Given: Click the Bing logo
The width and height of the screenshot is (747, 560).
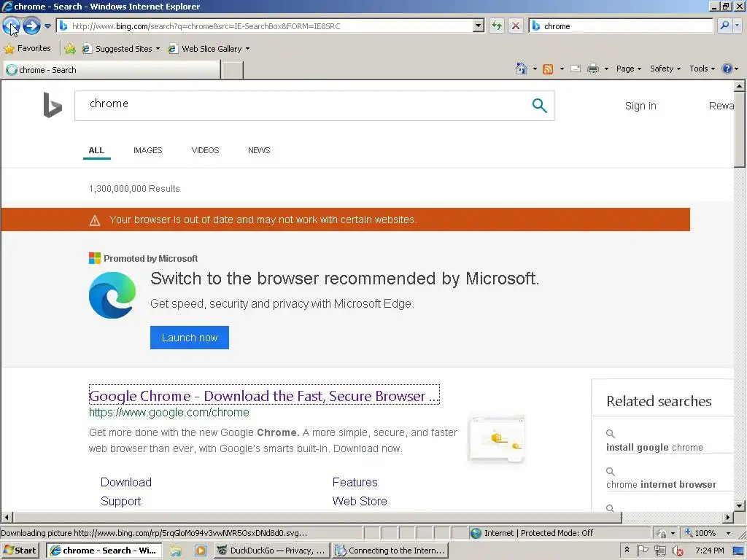Looking at the screenshot, I should [x=53, y=105].
